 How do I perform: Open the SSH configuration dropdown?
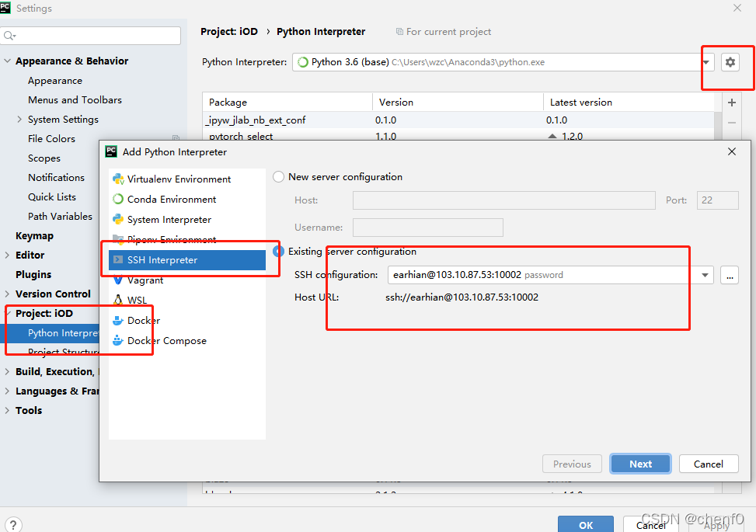[705, 275]
